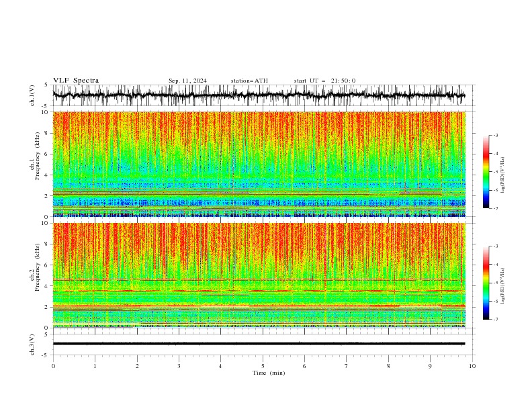The width and height of the screenshot is (532, 411).
Task: Click the ch.2 PSD color scale bar
Action: (x=486, y=283)
